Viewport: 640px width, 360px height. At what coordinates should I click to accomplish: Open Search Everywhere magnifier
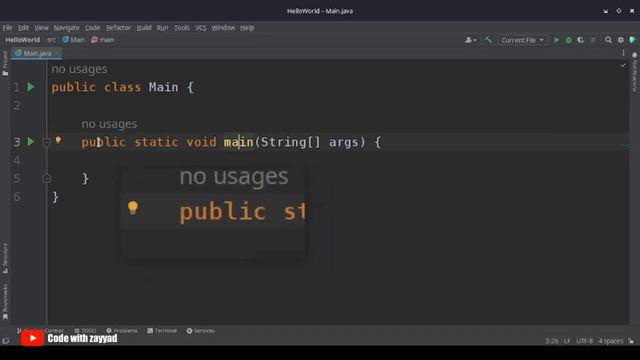(608, 40)
